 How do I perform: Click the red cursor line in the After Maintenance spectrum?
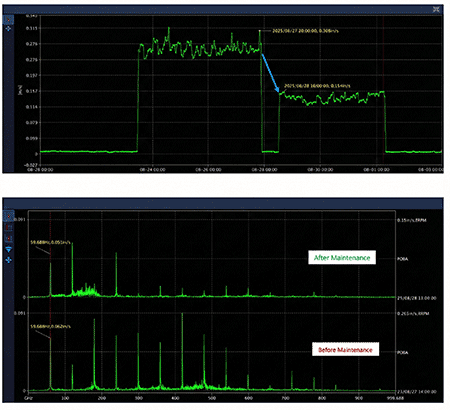[50, 253]
